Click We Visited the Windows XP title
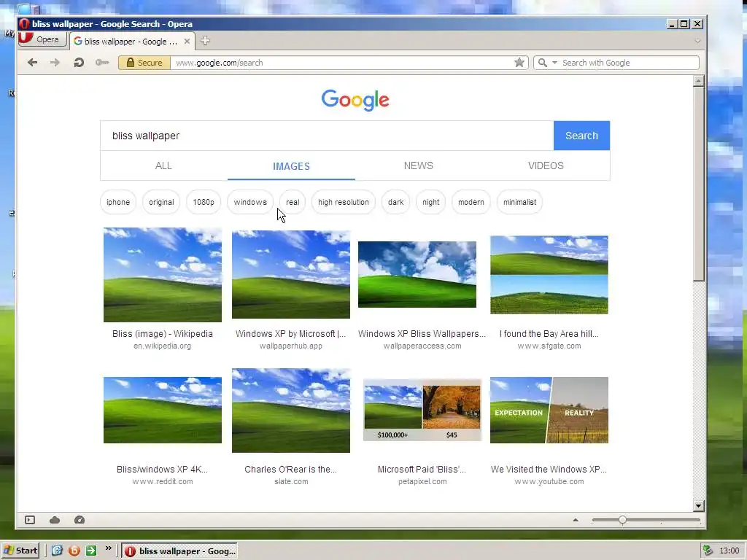Viewport: 747px width, 560px height. click(x=549, y=470)
